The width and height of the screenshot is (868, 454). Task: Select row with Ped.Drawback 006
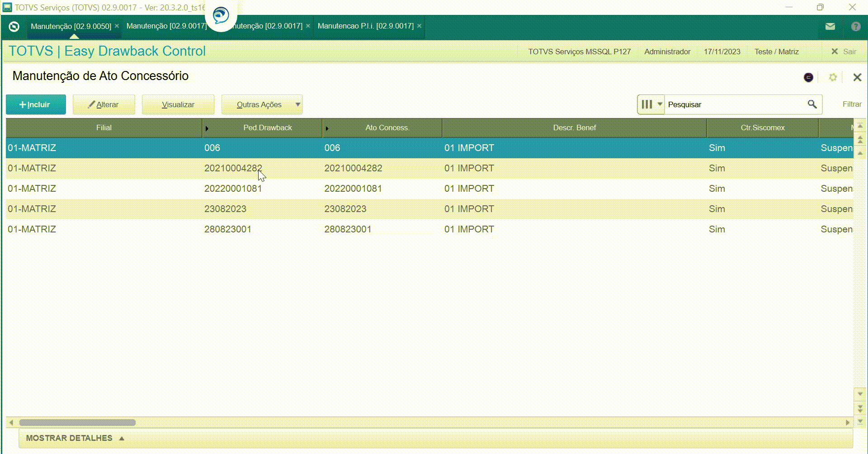[429, 148]
